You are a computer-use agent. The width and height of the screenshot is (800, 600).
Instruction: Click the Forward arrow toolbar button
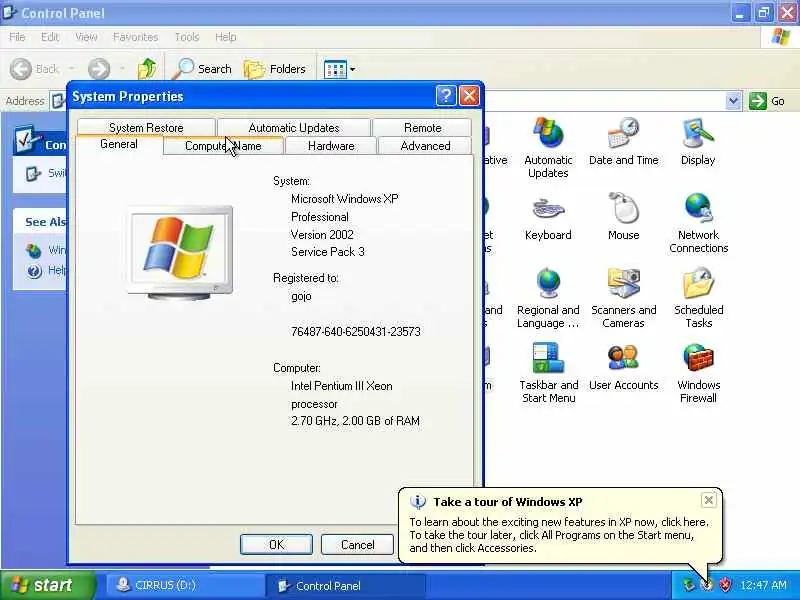point(99,69)
